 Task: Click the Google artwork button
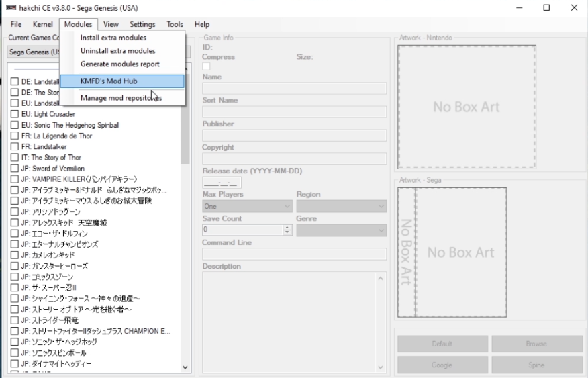442,365
